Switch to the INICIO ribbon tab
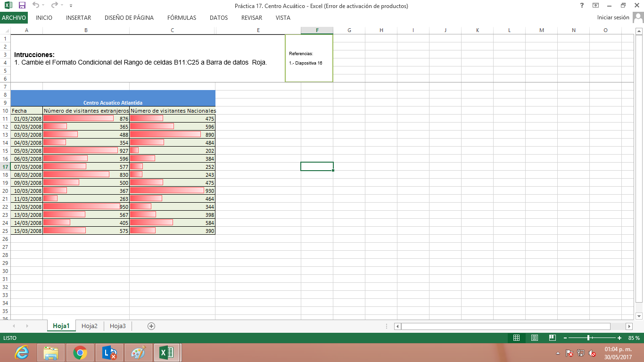Image resolution: width=644 pixels, height=362 pixels. point(44,18)
